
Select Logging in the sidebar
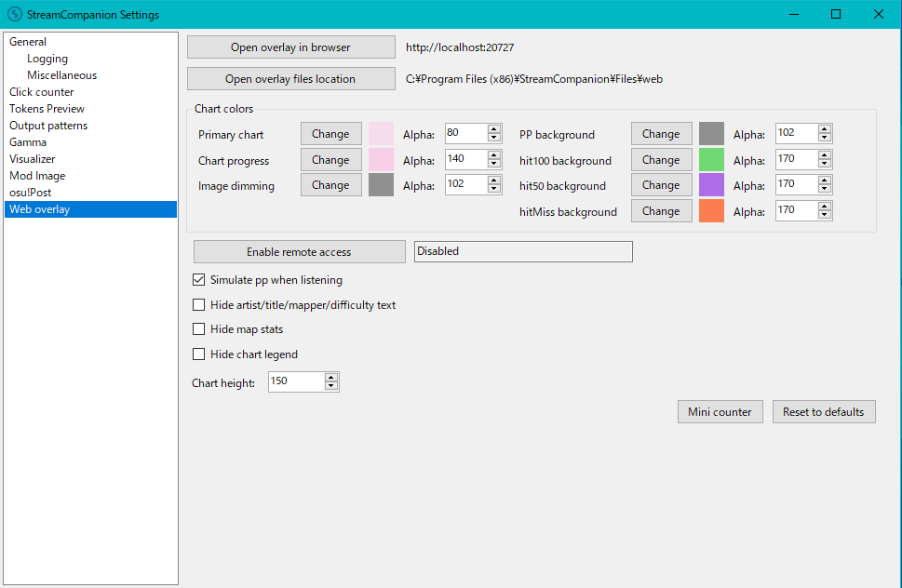coord(47,59)
